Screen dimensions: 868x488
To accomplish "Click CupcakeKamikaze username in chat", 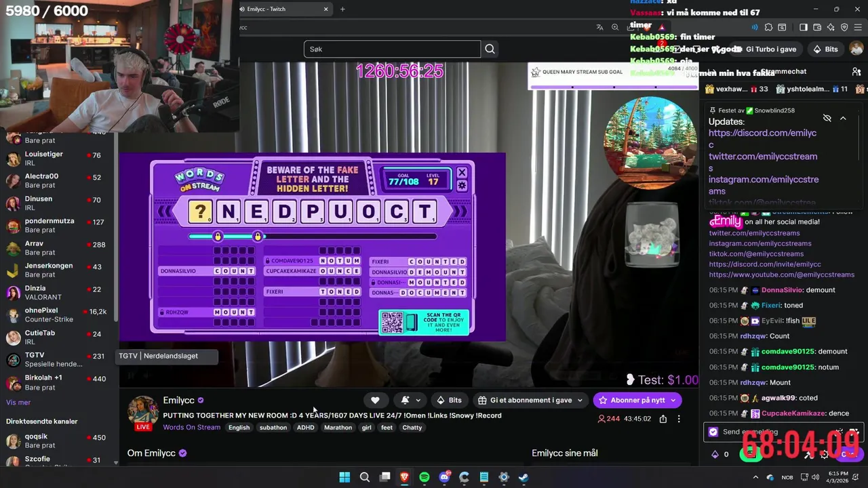I will point(793,413).
